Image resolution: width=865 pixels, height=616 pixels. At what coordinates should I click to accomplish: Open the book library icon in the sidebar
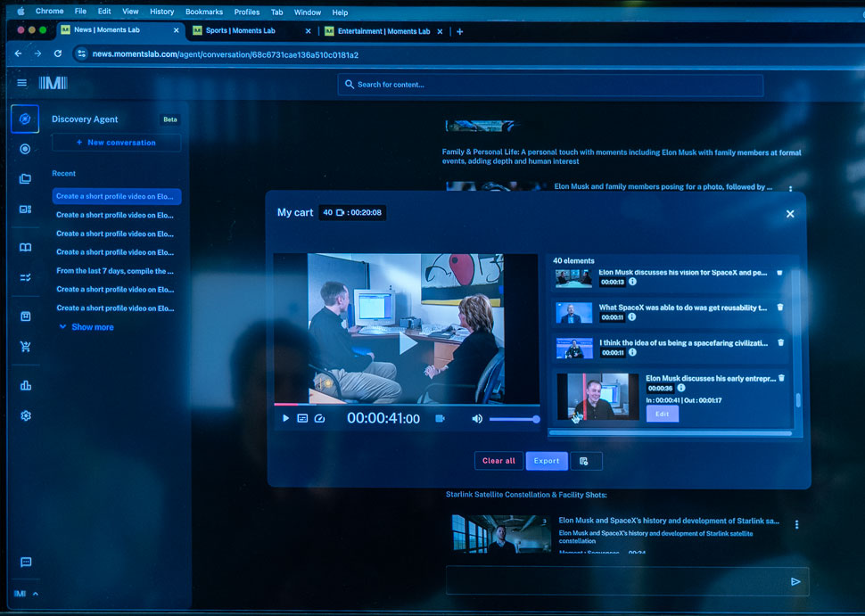[25, 247]
